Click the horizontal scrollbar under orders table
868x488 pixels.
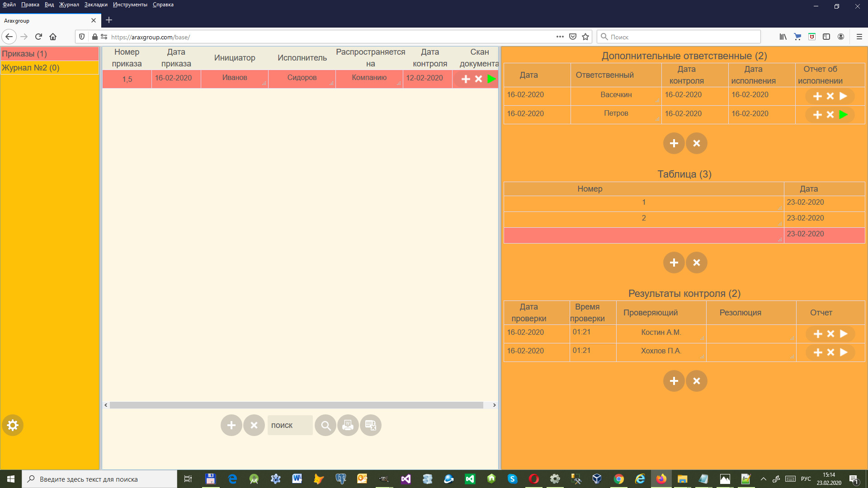(x=296, y=405)
